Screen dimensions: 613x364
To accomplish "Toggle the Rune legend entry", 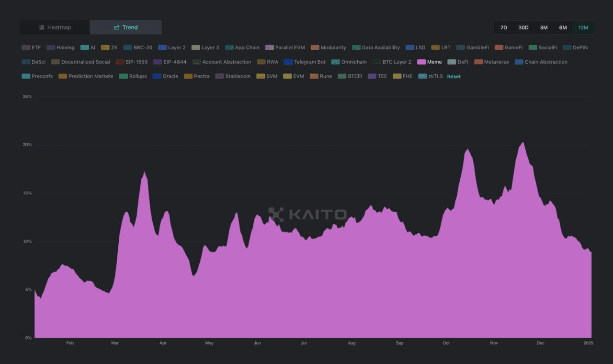I will [x=321, y=76].
